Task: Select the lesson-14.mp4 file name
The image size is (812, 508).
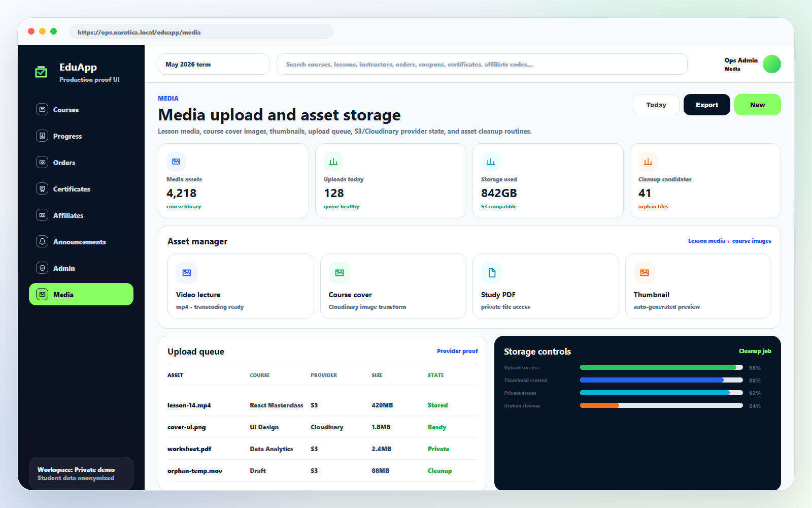Action: 189,405
